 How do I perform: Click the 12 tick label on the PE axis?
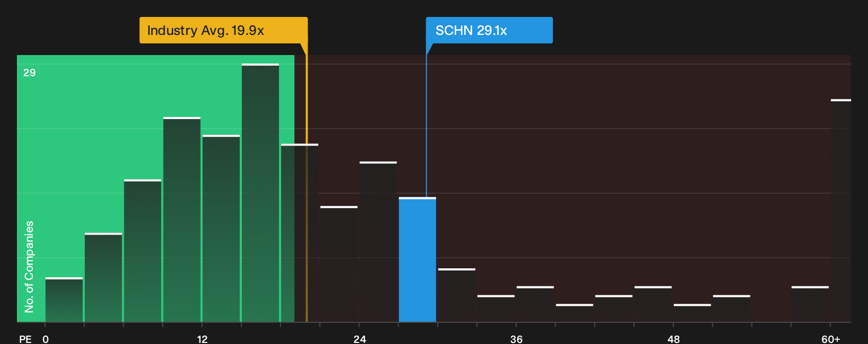pyautogui.click(x=202, y=339)
